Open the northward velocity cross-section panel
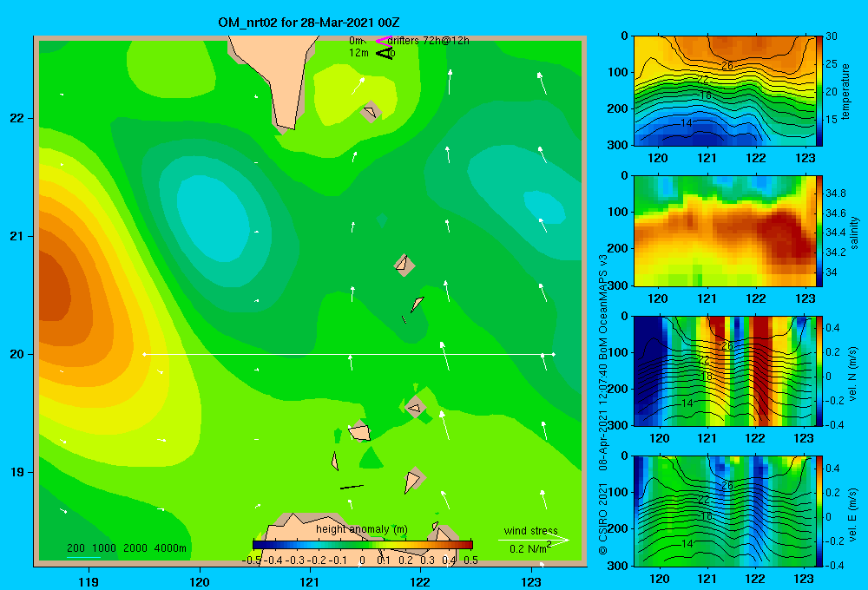Screen dimensions: 868x590 [x=724, y=370]
